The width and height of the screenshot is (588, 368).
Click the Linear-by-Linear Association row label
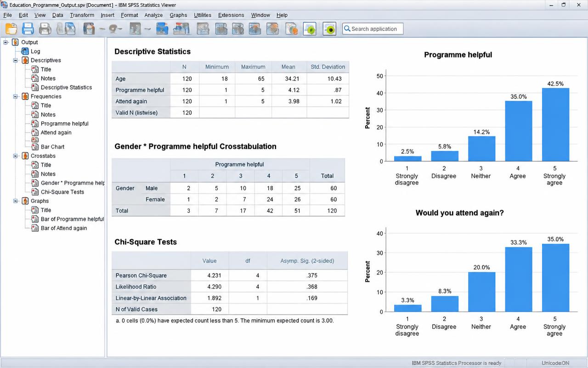point(151,298)
